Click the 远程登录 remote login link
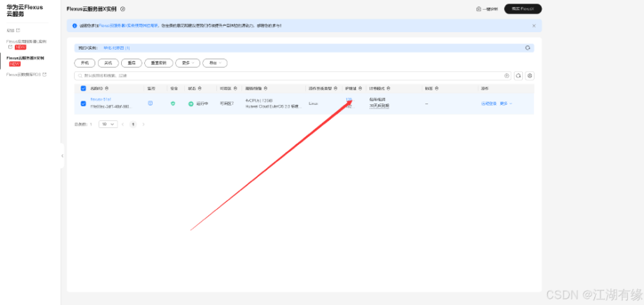 click(489, 104)
